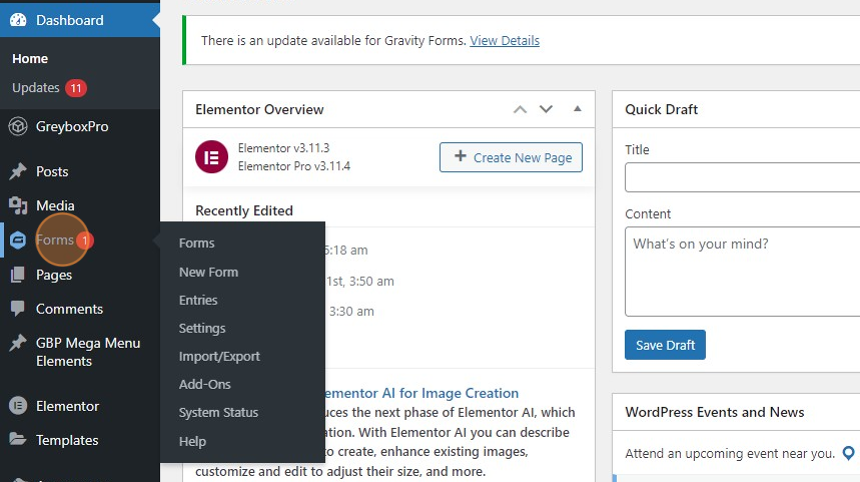Click Create New Page button
Image resolution: width=860 pixels, height=482 pixels.
click(511, 157)
